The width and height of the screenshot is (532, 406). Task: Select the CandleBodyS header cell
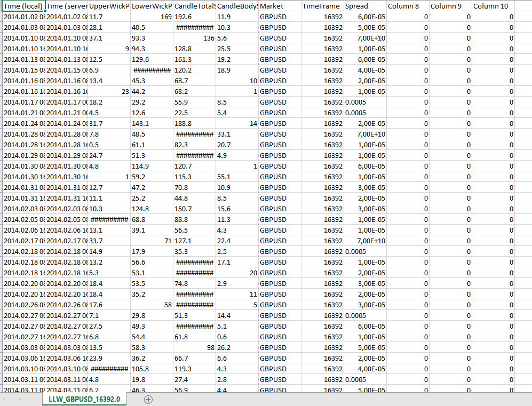tap(237, 6)
